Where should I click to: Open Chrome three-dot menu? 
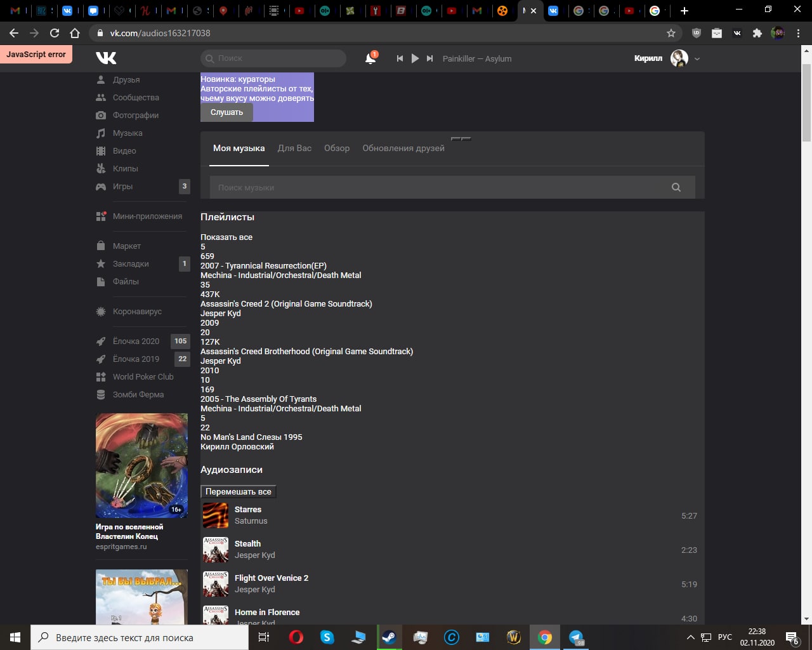[x=798, y=33]
